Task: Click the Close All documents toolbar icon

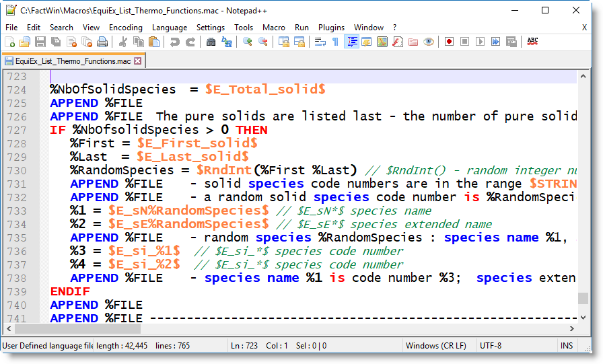Action: [x=87, y=42]
